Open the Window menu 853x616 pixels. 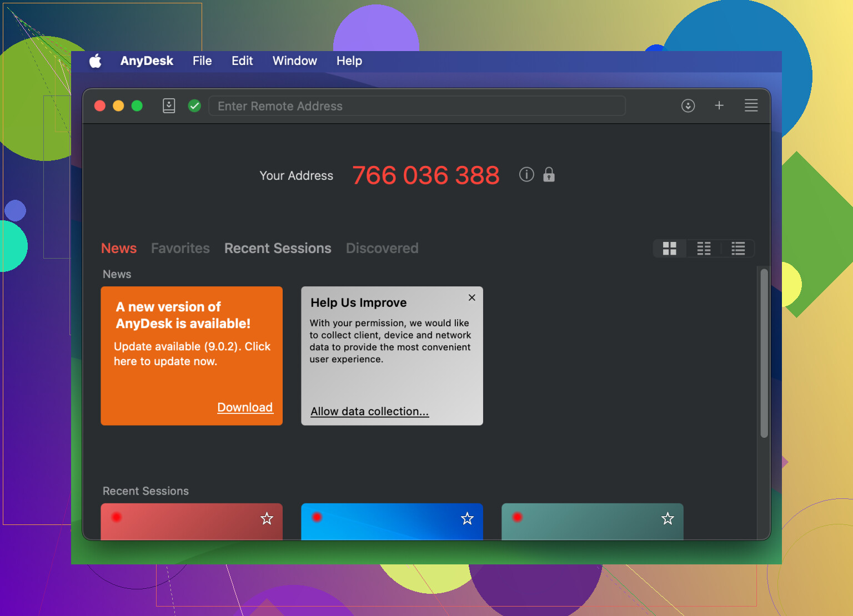pos(294,61)
